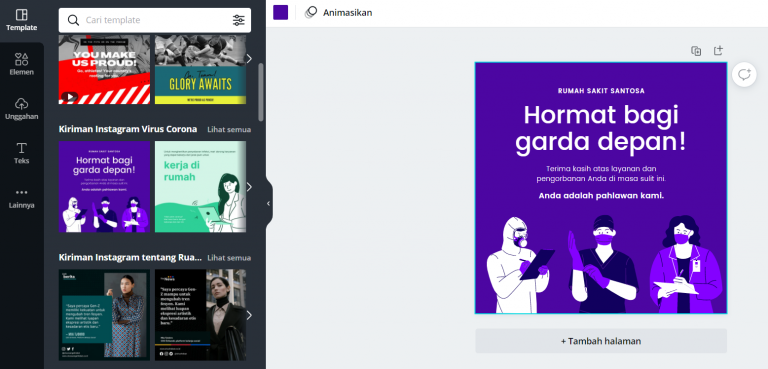
Task: Click Lihat semua for Virus Corona
Action: point(229,129)
